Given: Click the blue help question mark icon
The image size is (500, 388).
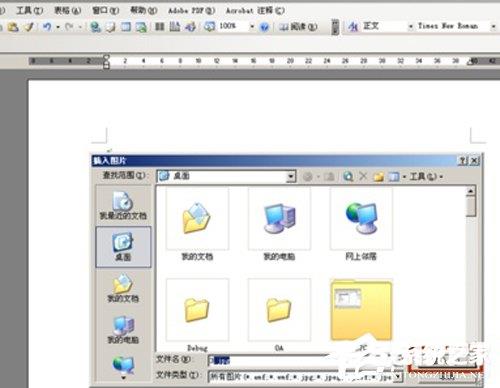Looking at the screenshot, I should coord(264,27).
